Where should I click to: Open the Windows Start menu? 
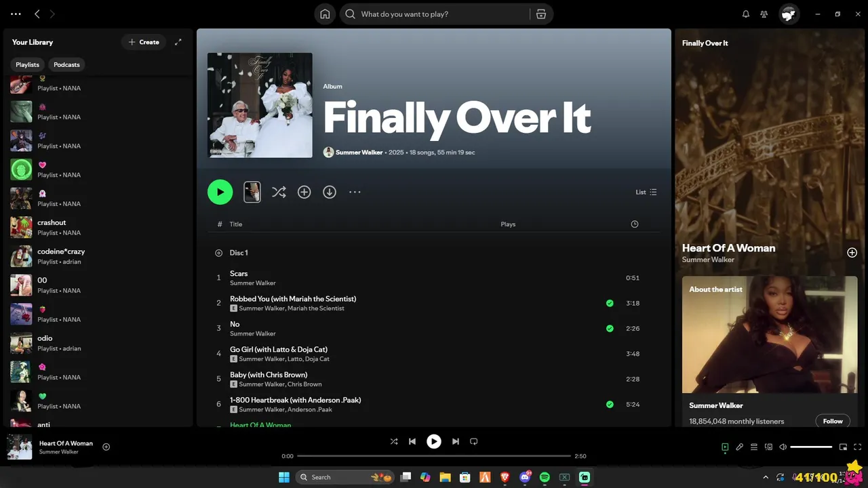[x=284, y=477]
